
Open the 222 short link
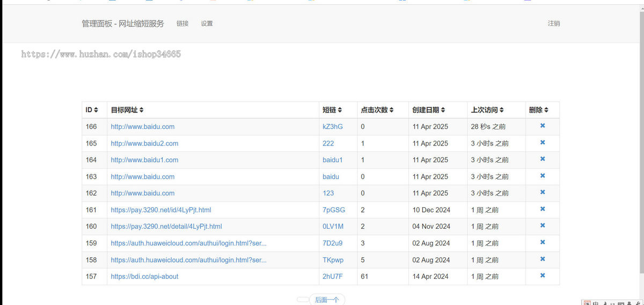[x=328, y=143]
